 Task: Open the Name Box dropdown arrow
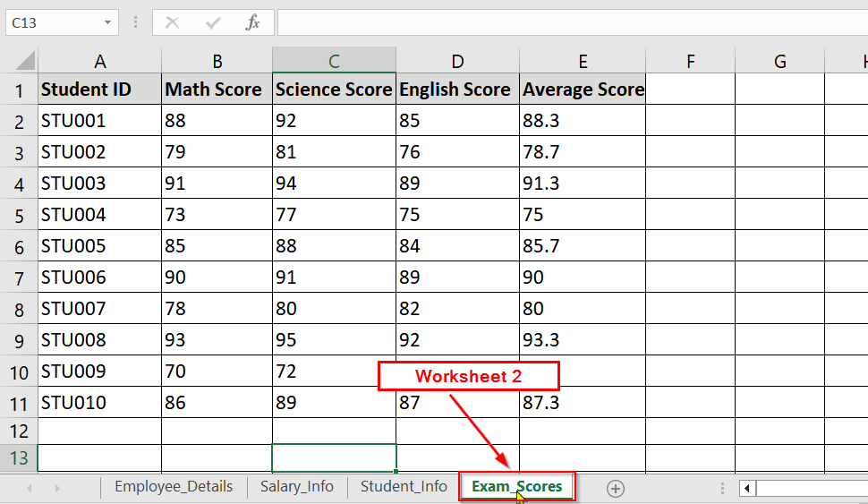(107, 22)
